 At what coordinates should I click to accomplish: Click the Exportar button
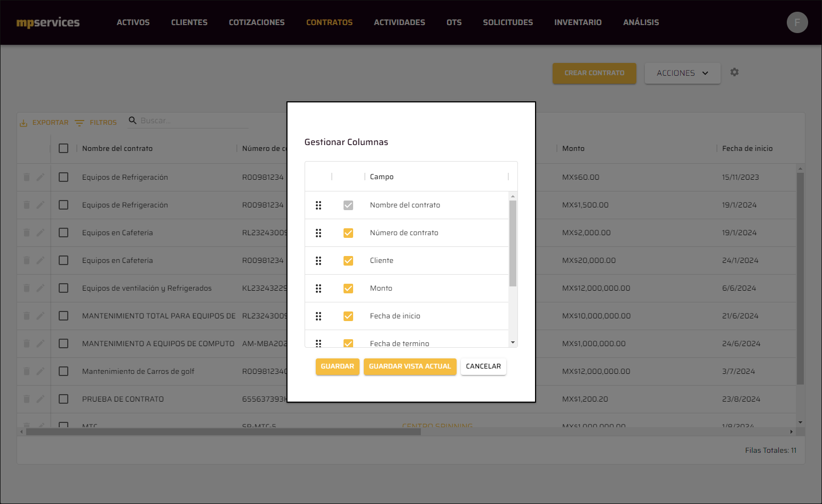tap(44, 123)
